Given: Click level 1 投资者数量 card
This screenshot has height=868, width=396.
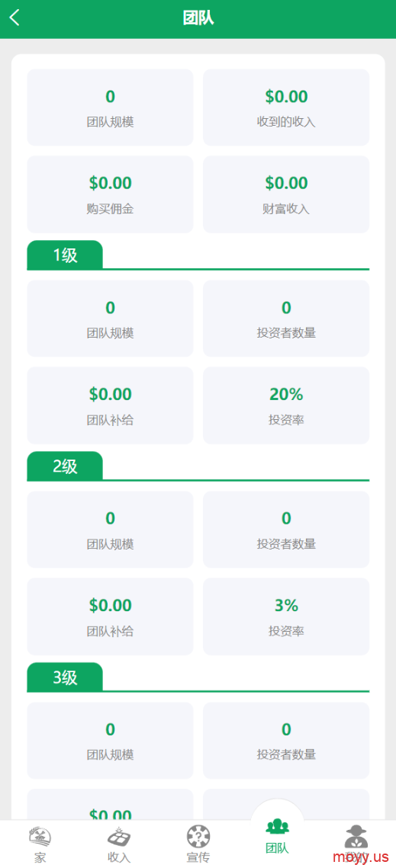Looking at the screenshot, I should pos(286,319).
